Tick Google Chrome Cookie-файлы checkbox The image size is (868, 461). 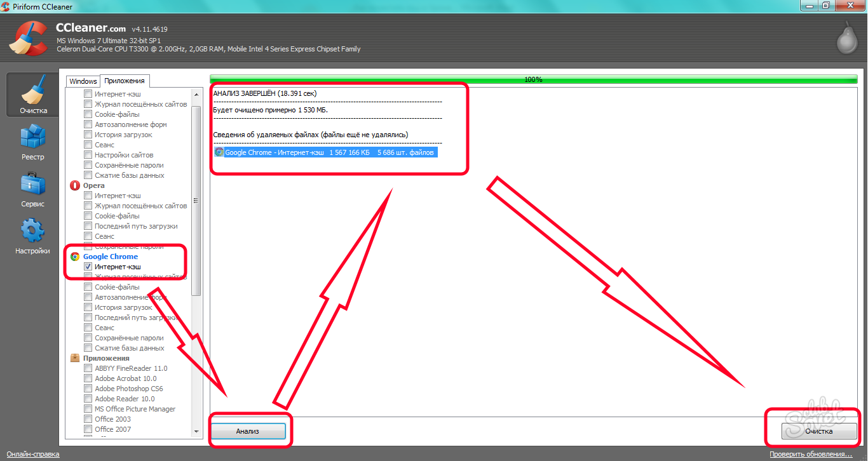(88, 287)
